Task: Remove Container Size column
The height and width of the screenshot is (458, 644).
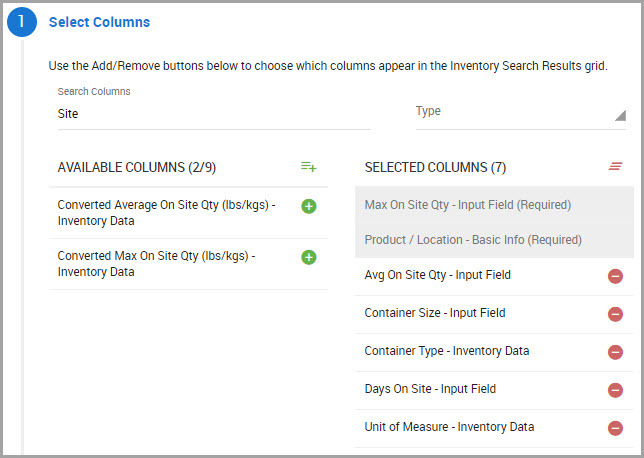Action: click(615, 314)
